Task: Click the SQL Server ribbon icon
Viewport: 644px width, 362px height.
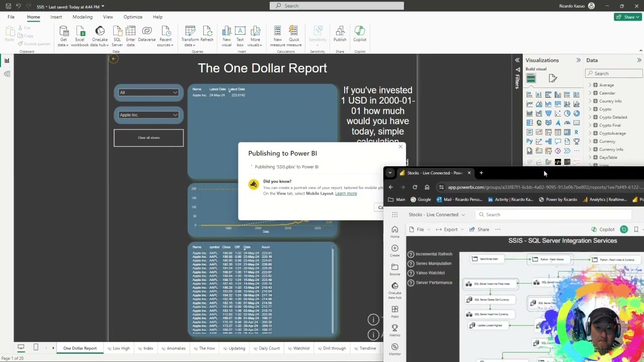Action: click(117, 36)
